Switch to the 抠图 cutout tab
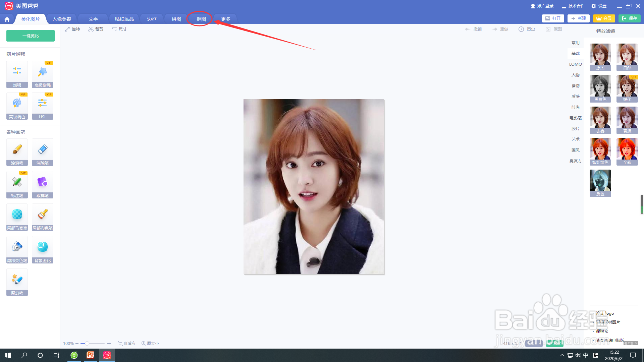644x362 pixels. tap(201, 19)
